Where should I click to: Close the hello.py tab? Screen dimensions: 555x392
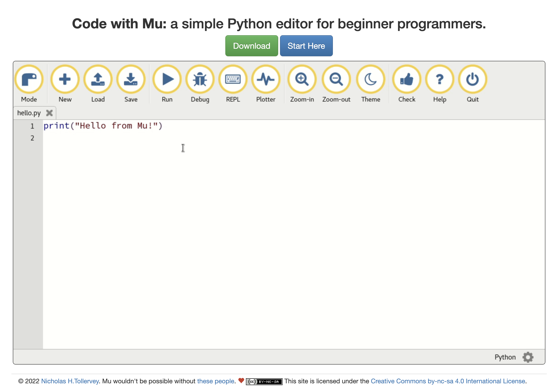49,113
